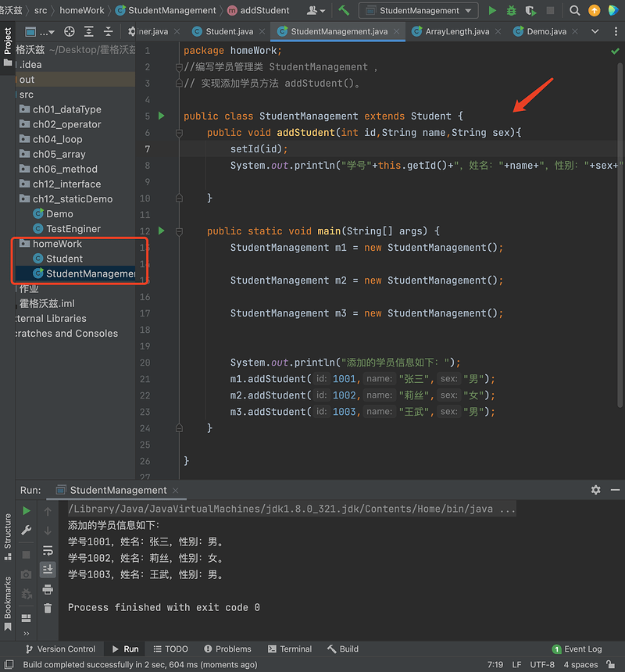
Task: Toggle scroll to end in Run console
Action: coord(48,570)
